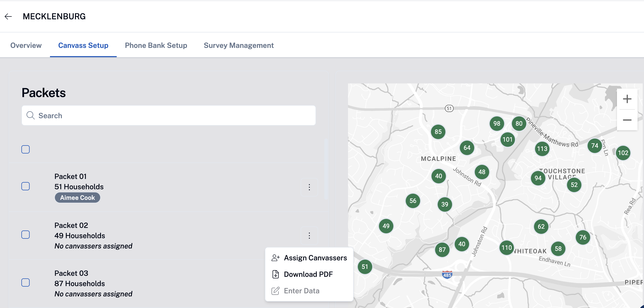Switch to the Overview tab
644x308 pixels.
click(x=26, y=45)
